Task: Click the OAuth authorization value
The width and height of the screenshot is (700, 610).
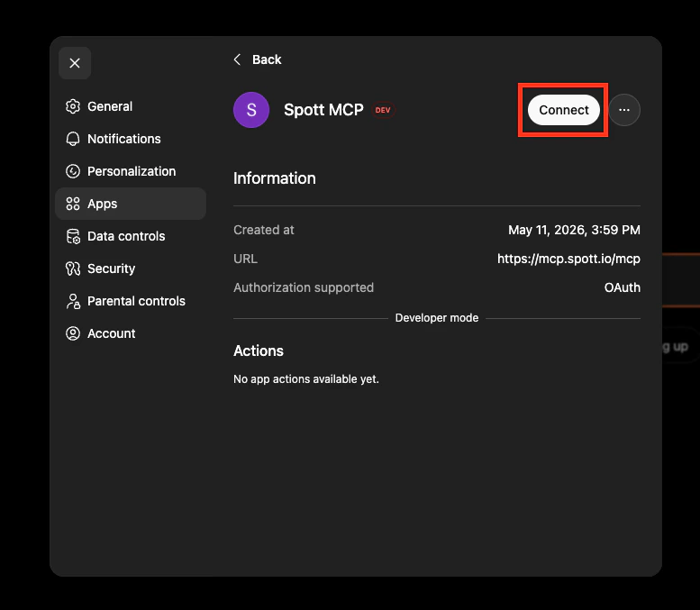Action: click(x=623, y=287)
